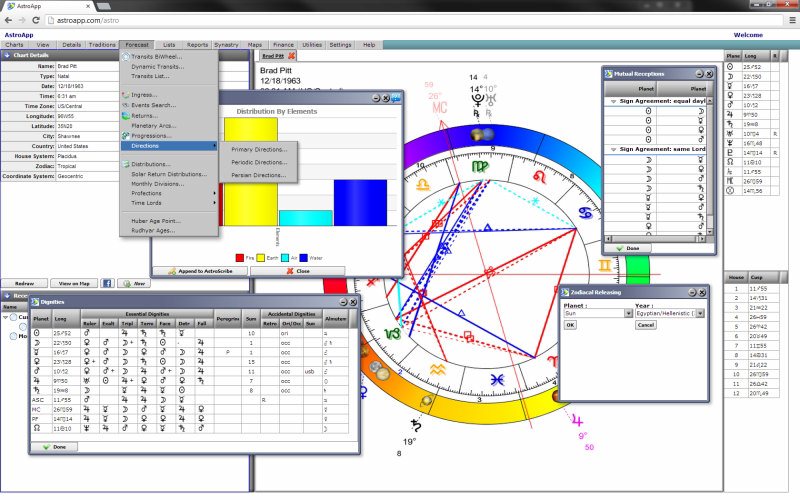This screenshot has width=800, height=500.
Task: Open the Year type dropdown
Action: (702, 313)
